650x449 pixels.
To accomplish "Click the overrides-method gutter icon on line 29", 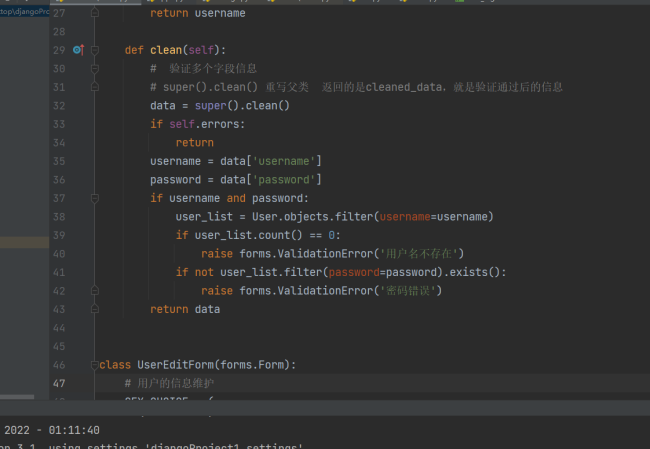I will tap(78, 50).
